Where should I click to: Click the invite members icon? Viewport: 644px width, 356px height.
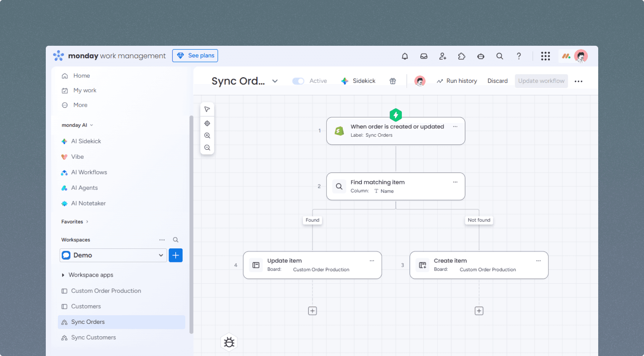[x=443, y=56]
